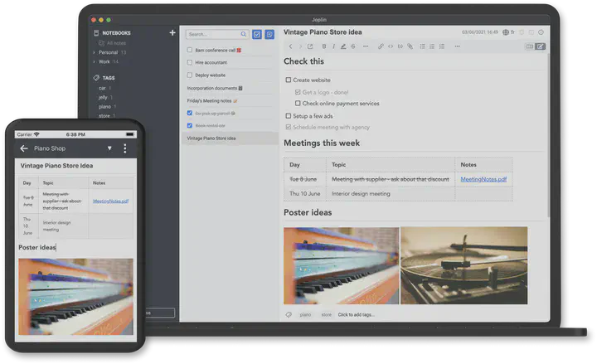Create a new to-do with the checkbox button

[x=257, y=34]
